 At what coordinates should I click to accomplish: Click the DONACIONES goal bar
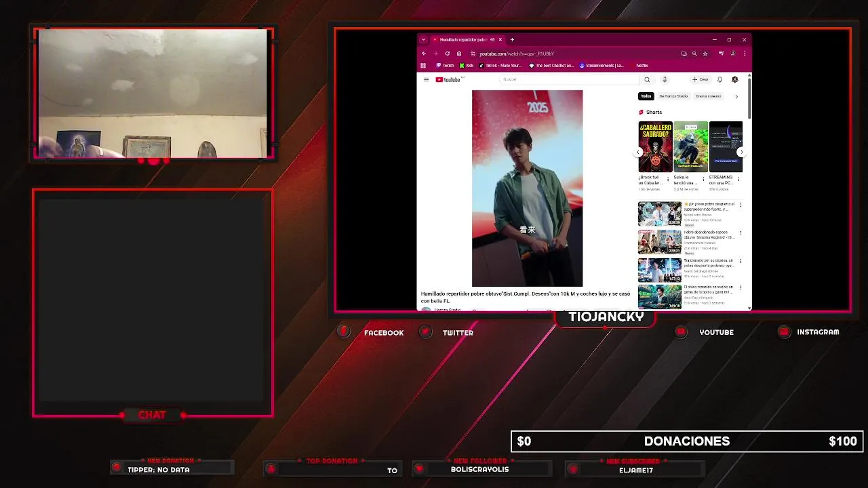point(687,441)
